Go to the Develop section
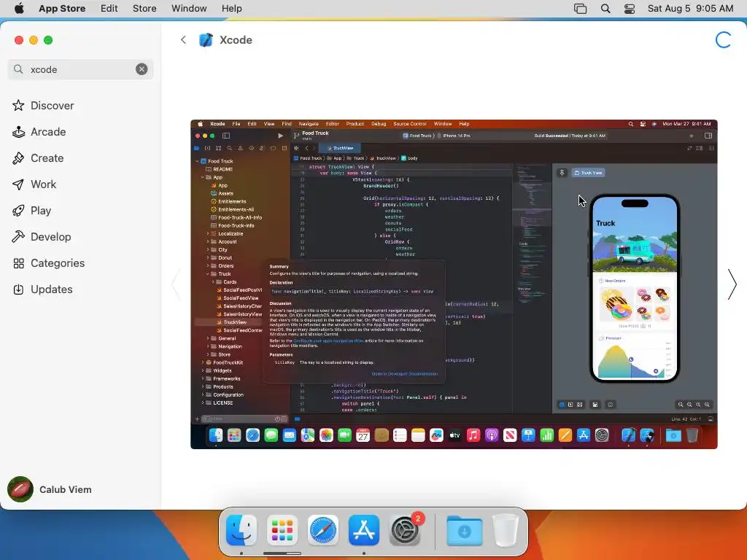 (42, 237)
